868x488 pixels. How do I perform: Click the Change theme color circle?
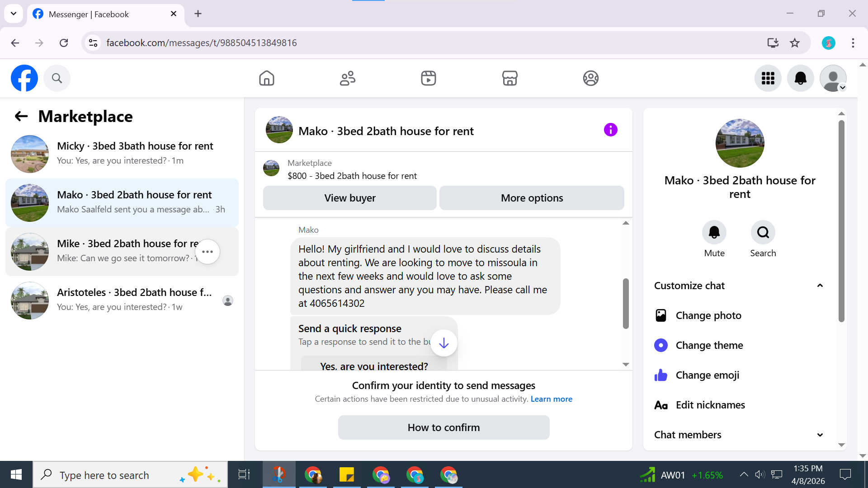(660, 345)
